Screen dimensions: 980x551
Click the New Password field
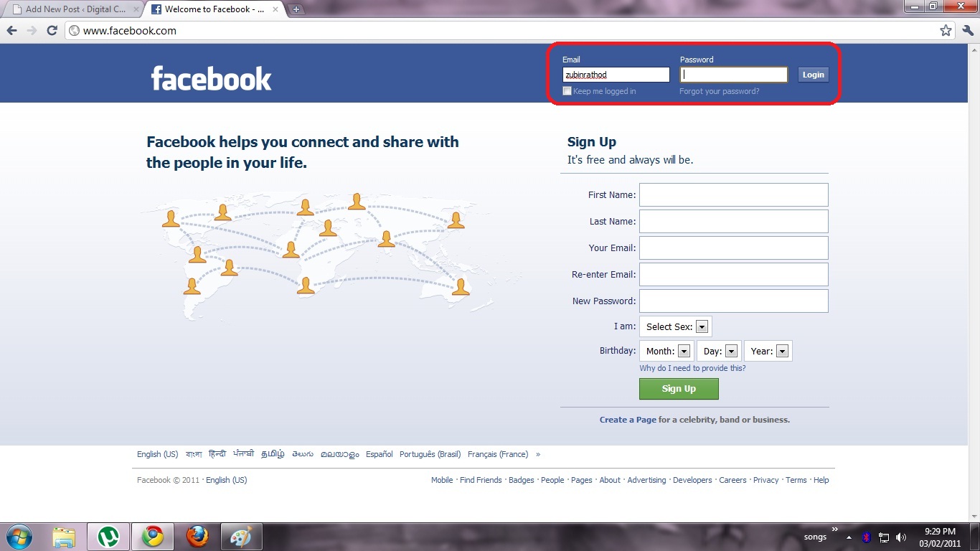(x=734, y=301)
